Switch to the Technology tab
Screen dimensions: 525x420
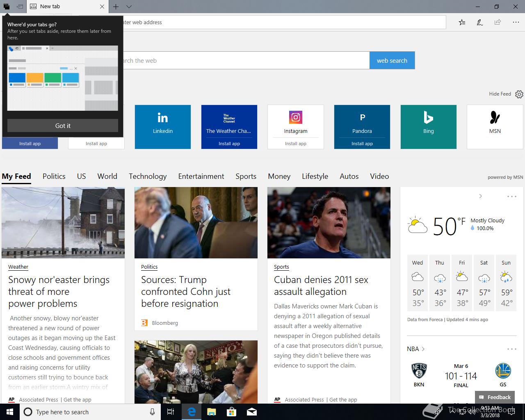tap(148, 176)
